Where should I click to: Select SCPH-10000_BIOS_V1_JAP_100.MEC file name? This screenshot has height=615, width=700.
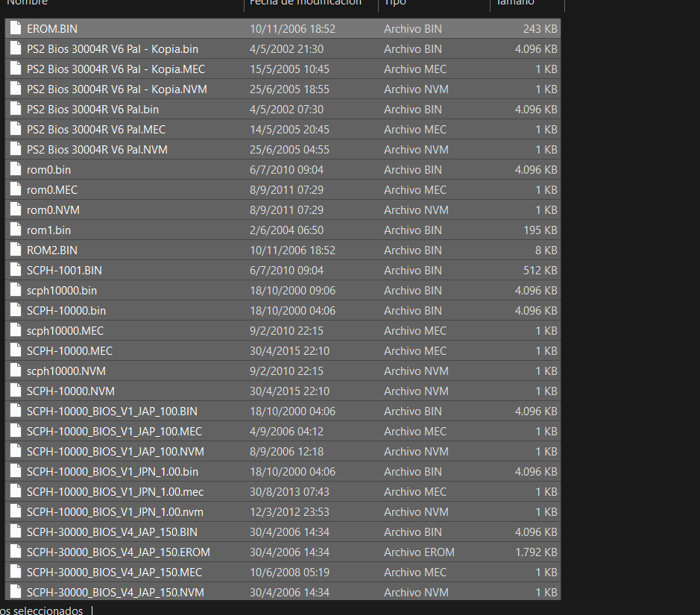pyautogui.click(x=114, y=432)
